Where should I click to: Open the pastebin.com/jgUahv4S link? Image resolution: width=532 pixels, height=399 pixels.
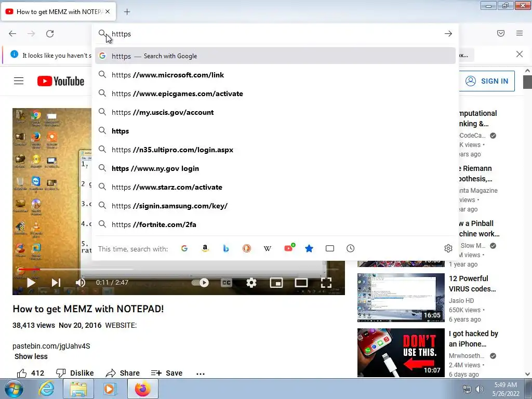click(x=51, y=346)
